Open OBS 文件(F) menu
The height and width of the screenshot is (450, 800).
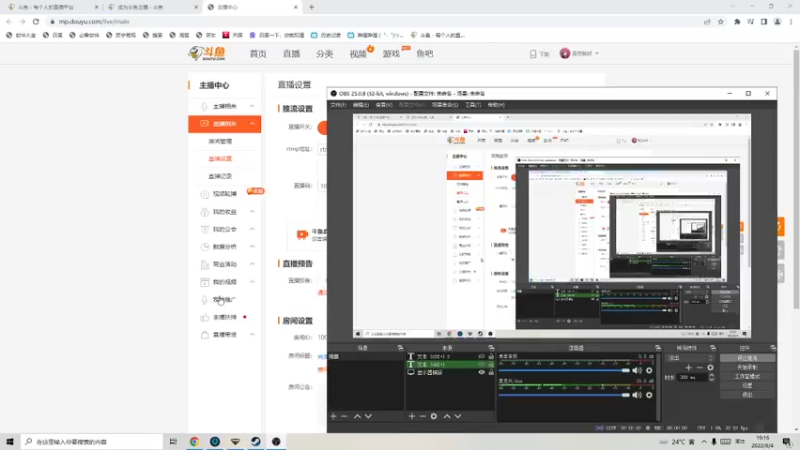pyautogui.click(x=338, y=105)
